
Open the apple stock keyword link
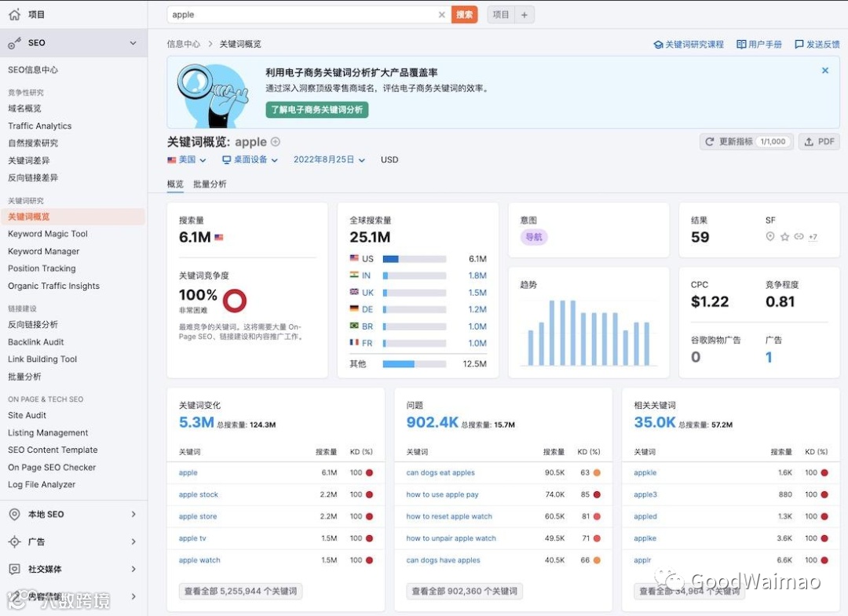(199, 494)
